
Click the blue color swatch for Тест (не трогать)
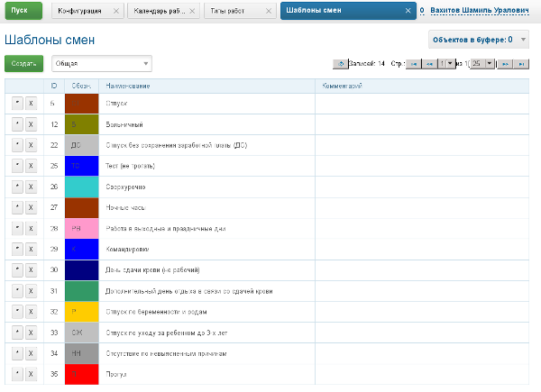point(82,166)
